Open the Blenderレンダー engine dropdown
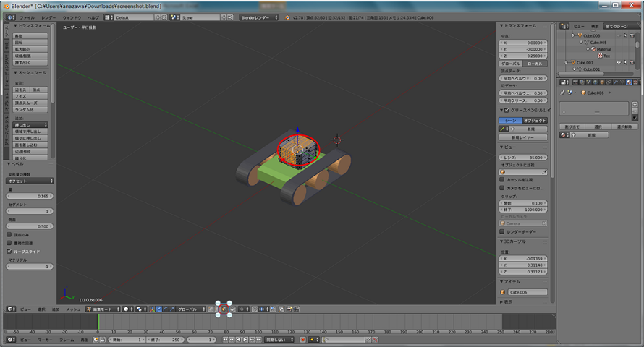The width and height of the screenshot is (644, 347). [260, 16]
